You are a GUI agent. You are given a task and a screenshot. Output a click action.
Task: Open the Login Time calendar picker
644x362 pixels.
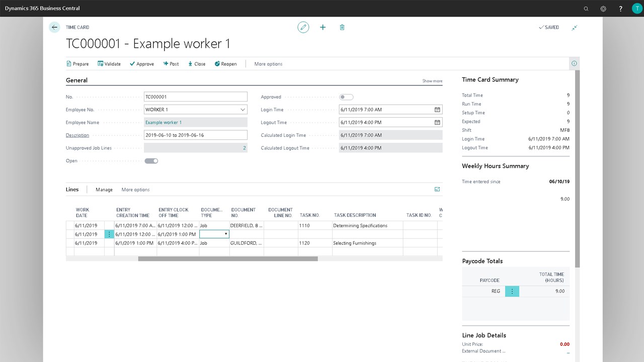pyautogui.click(x=437, y=110)
